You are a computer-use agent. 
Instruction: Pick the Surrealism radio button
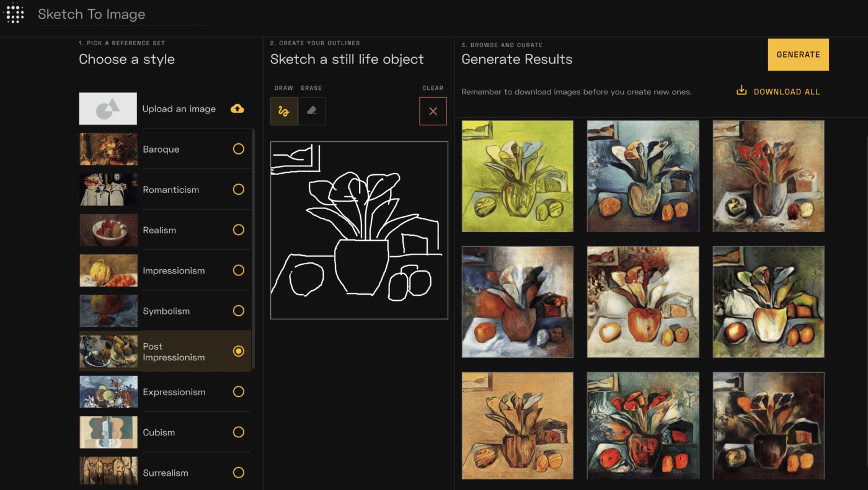coord(238,473)
